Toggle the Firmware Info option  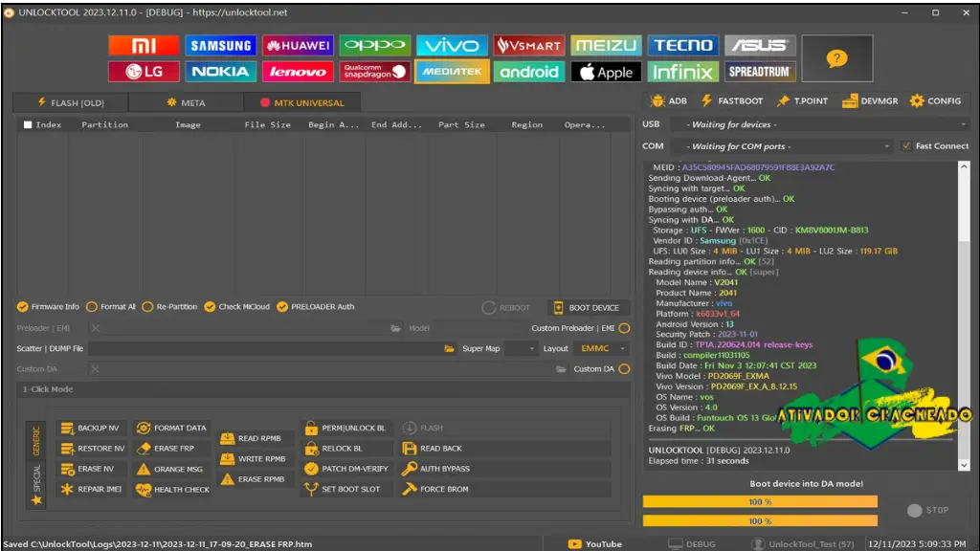coord(48,307)
